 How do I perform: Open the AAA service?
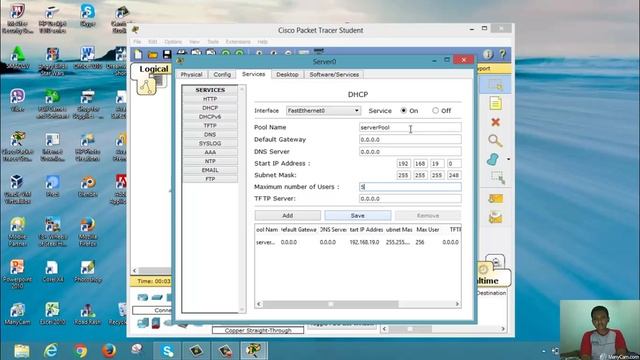(x=210, y=152)
